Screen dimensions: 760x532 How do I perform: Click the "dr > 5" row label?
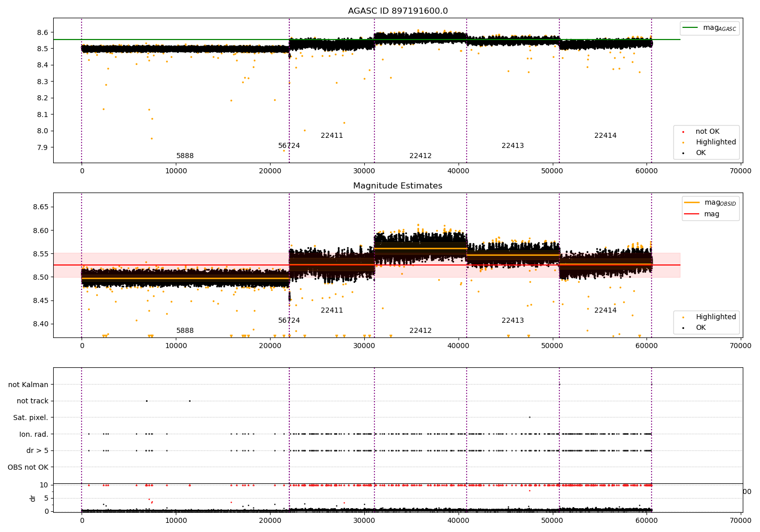coord(37,450)
